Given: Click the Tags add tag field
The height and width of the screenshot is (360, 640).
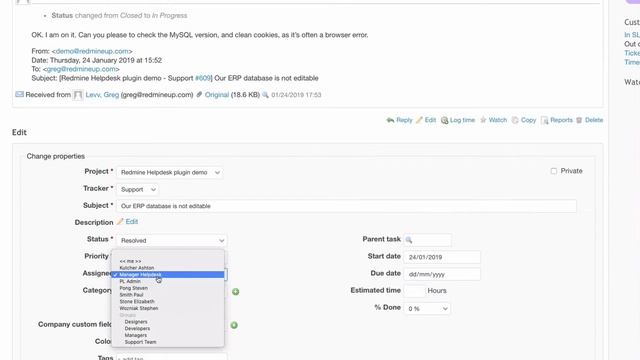Looking at the screenshot, I should (171, 358).
